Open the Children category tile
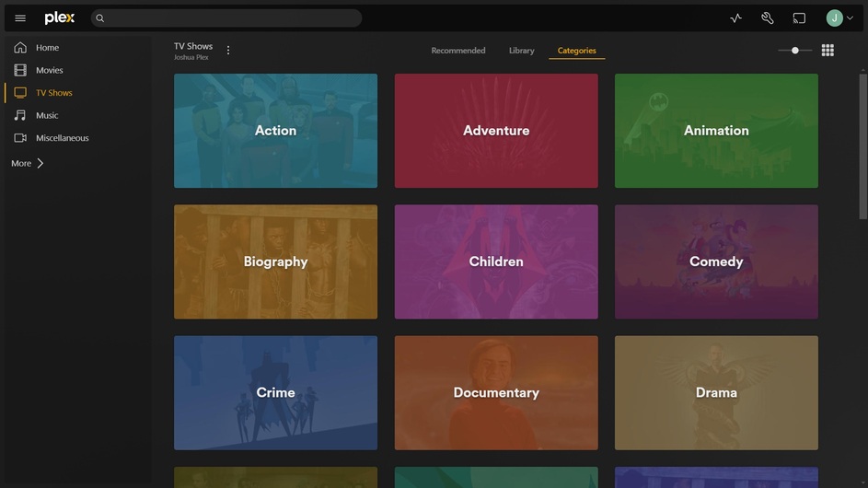Screen dimensions: 868x488 496,261
